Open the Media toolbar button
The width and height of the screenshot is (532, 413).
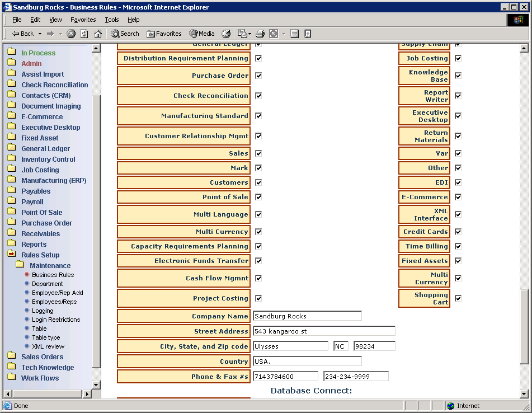click(x=202, y=34)
